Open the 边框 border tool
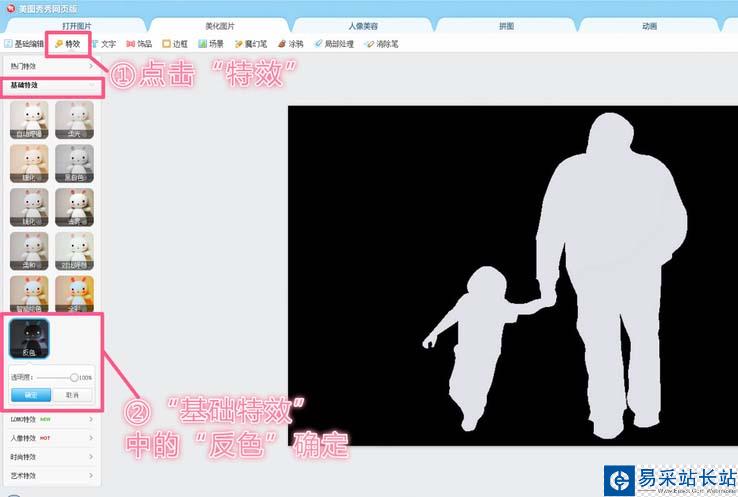This screenshot has height=497, width=738. coord(175,44)
